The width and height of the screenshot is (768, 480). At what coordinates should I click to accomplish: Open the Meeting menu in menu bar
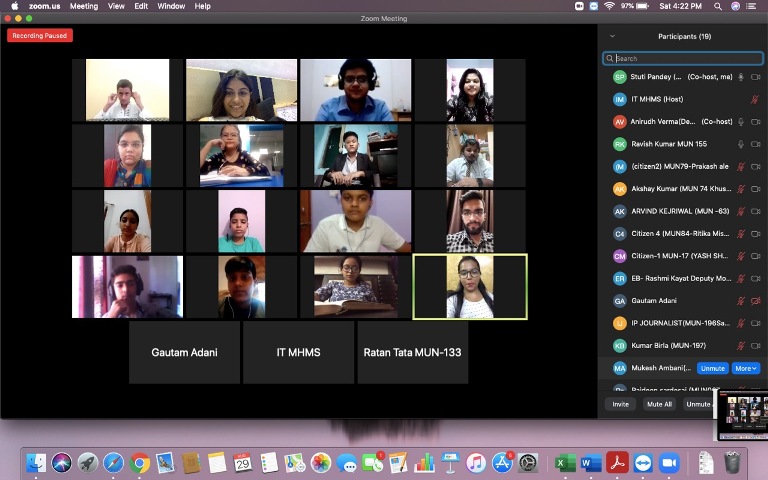pyautogui.click(x=84, y=6)
